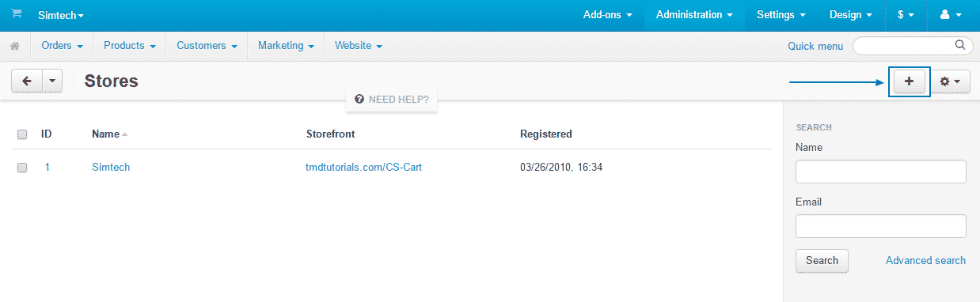Viewport: 980px width, 302px height.
Task: Click the Need Help question icon
Action: (359, 100)
